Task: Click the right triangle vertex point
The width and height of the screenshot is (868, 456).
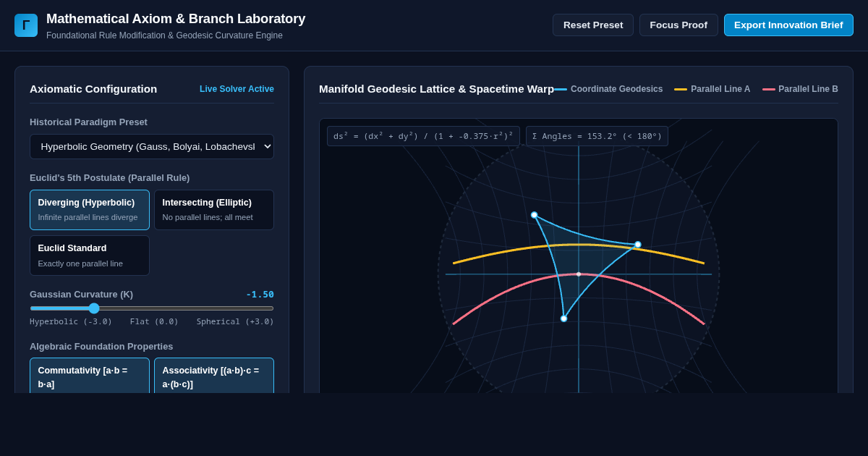Action: (638, 245)
